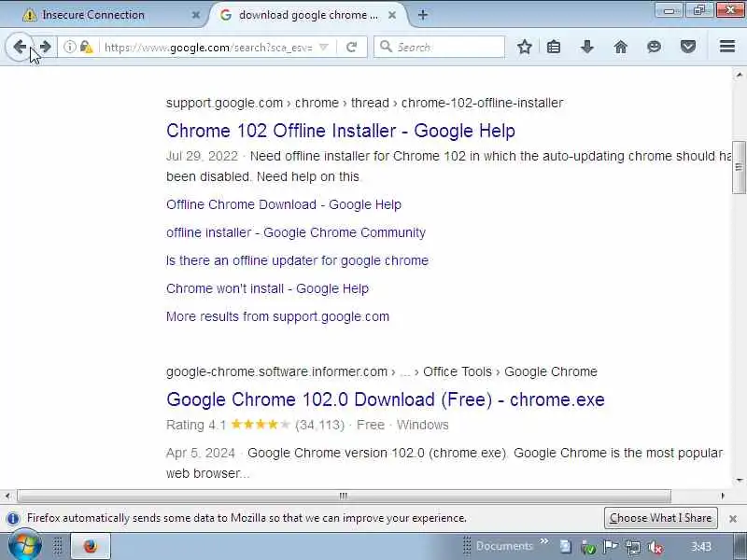
Task: Open Google Chrome 102.0 Download result
Action: 386,399
